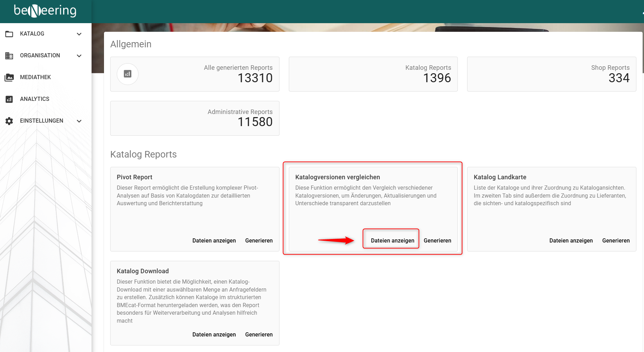The height and width of the screenshot is (352, 644).
Task: Open the Einstellungen menu item
Action: pos(46,121)
